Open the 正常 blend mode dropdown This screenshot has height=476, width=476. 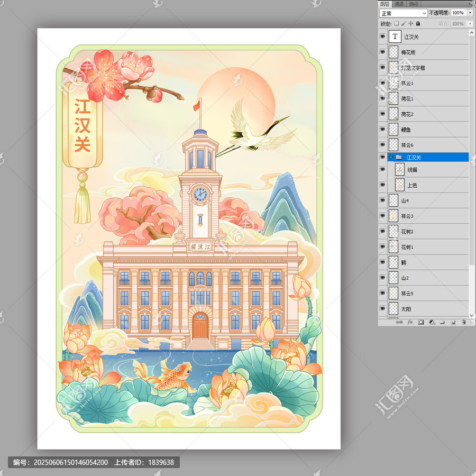[x=404, y=13]
